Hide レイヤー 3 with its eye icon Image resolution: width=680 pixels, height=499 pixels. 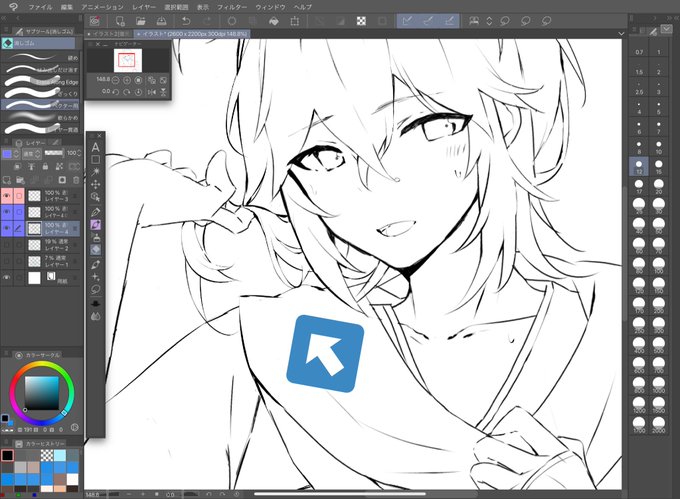tap(7, 196)
